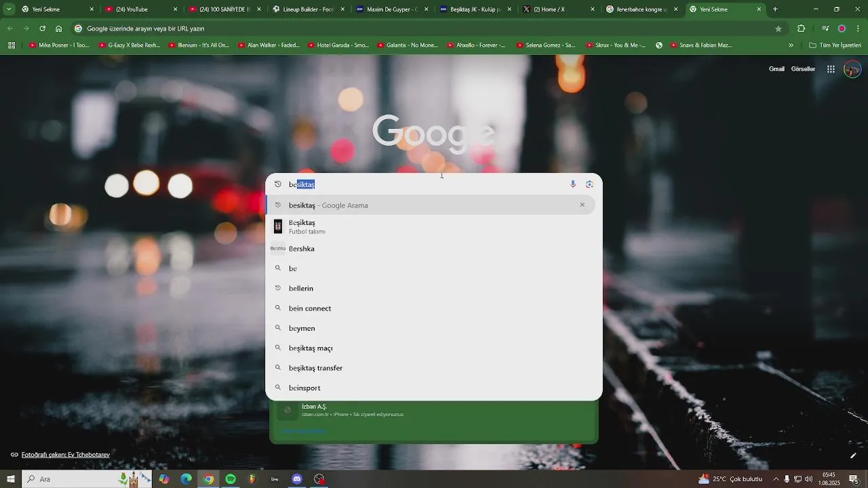Choose 'beşiktaş maçı' suggestion

(x=434, y=348)
